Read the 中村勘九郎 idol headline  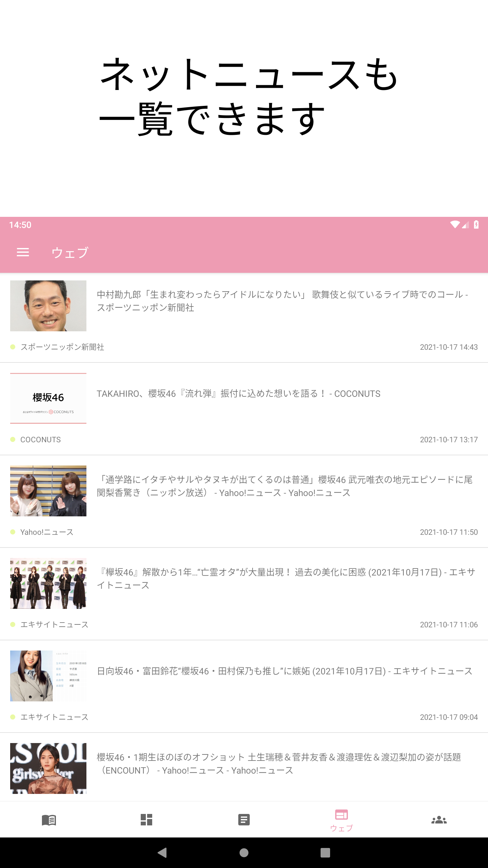282,301
